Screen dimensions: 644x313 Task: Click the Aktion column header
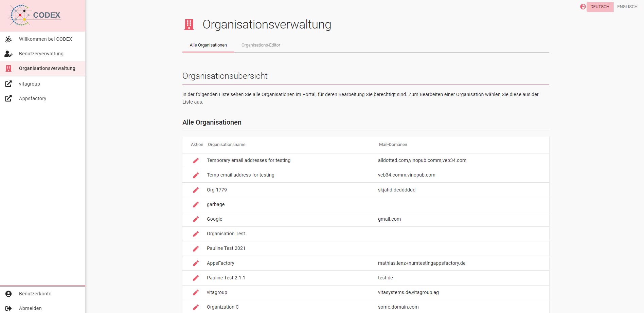tap(197, 145)
